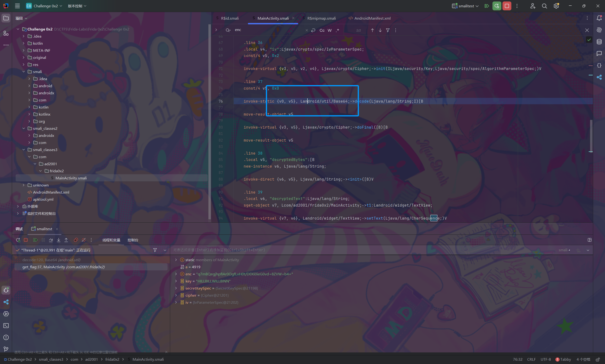Open 版本控制 version control menu
This screenshot has height=364, width=605.
pos(77,6)
